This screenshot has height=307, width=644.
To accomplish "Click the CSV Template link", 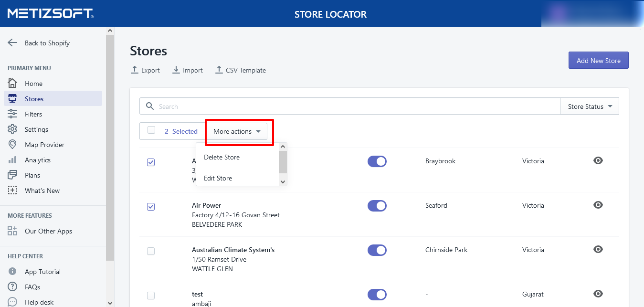I will point(241,70).
